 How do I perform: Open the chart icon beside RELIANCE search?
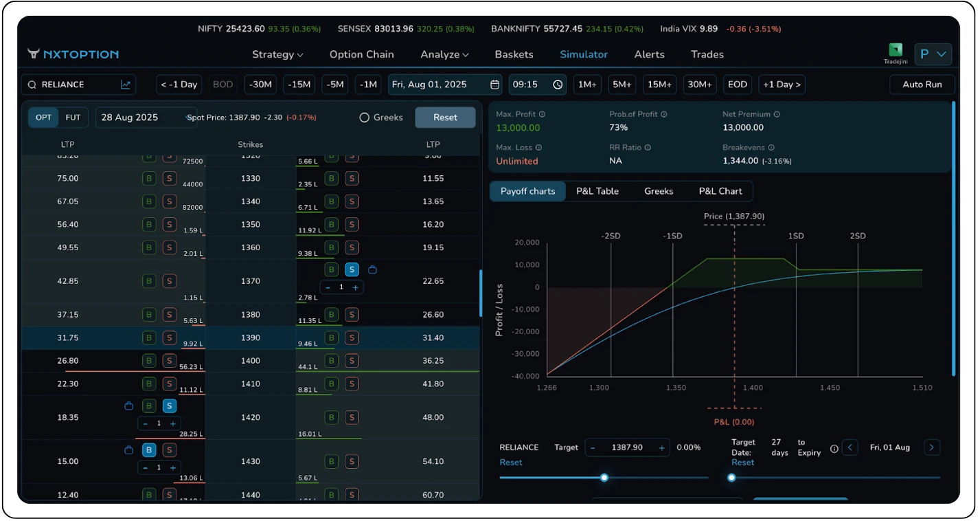126,85
